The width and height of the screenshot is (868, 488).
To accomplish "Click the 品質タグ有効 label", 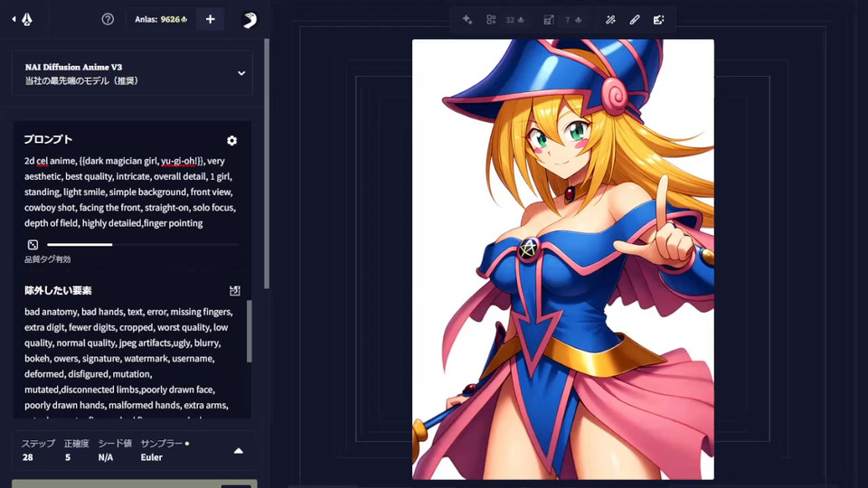I will (48, 259).
